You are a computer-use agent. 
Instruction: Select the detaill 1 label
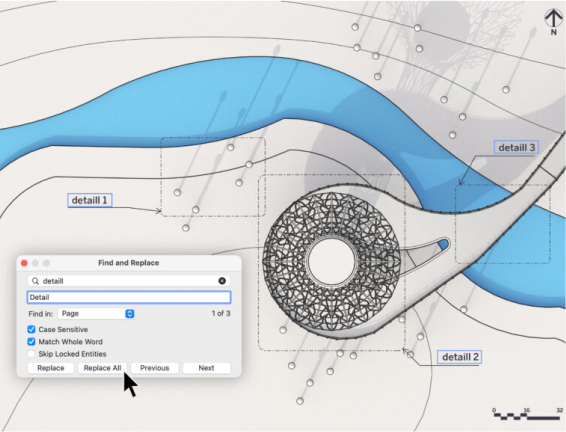pos(90,200)
